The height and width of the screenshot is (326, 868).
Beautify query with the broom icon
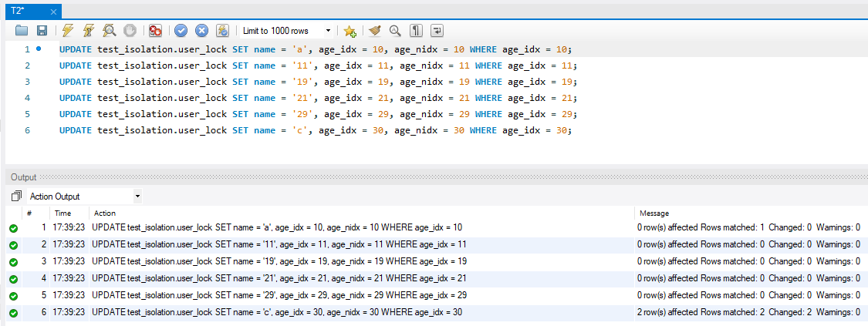[375, 30]
